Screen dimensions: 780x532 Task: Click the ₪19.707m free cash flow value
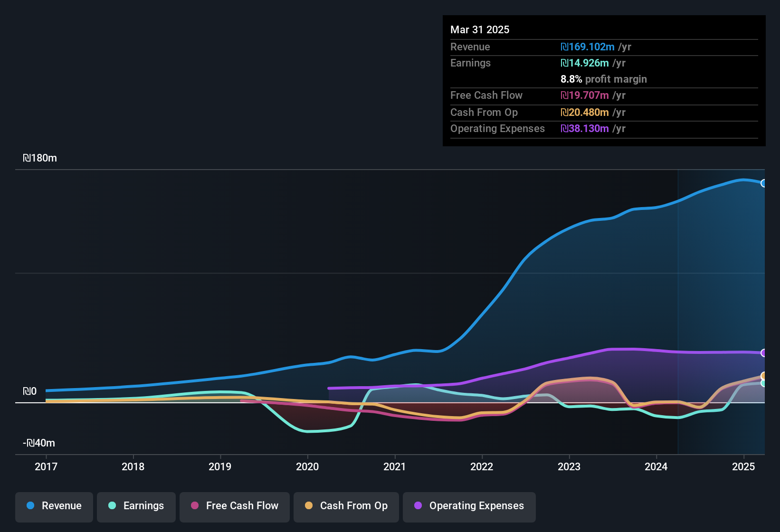(x=585, y=95)
